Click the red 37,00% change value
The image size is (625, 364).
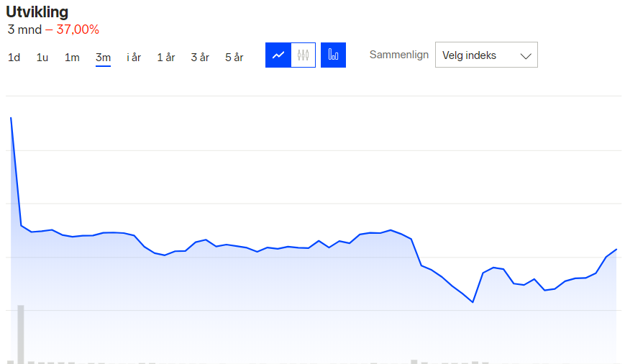78,29
